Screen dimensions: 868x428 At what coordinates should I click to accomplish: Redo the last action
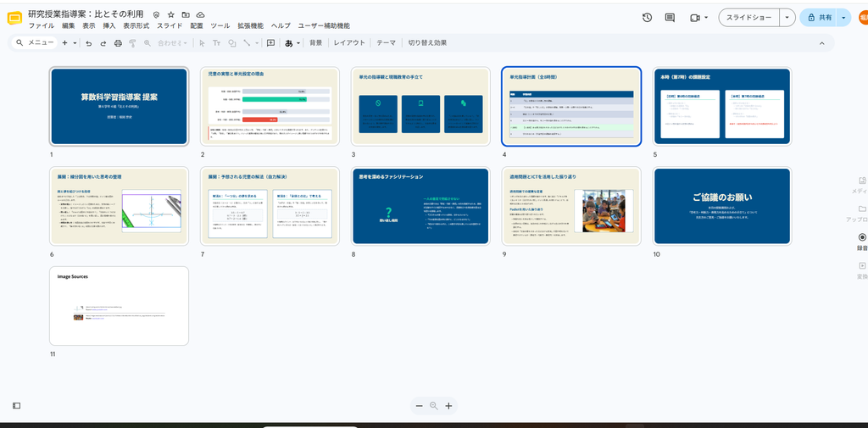pos(103,42)
